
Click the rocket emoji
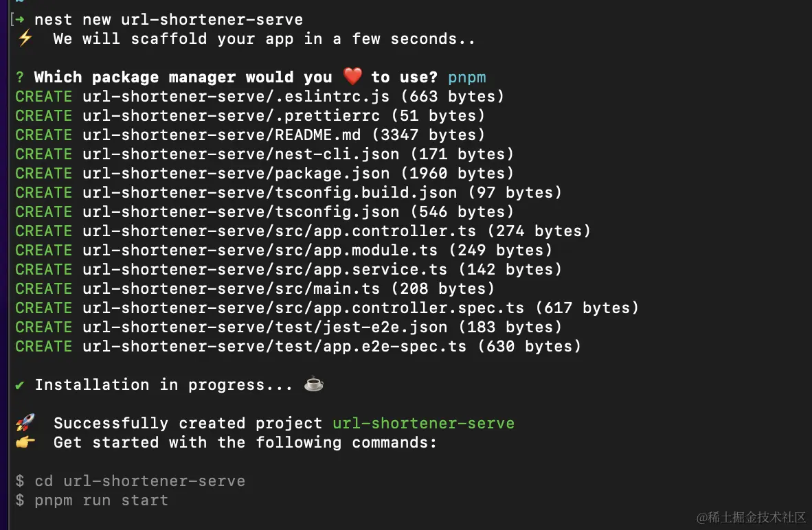[25, 423]
